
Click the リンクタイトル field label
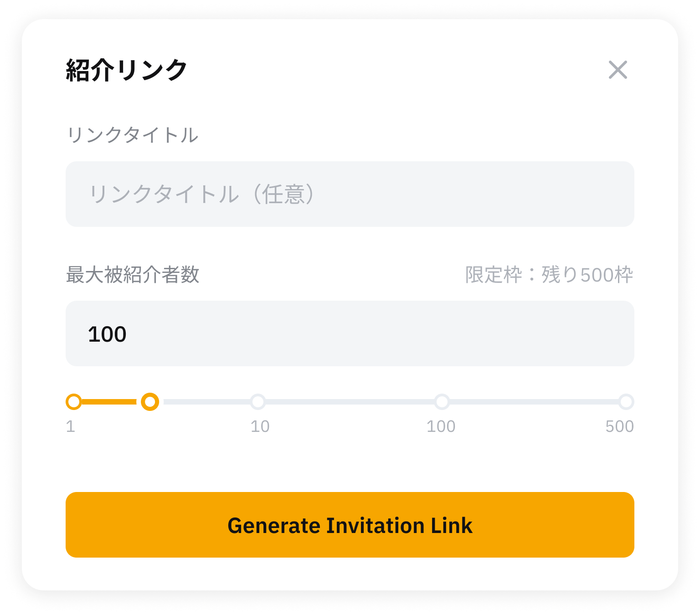[x=132, y=135]
